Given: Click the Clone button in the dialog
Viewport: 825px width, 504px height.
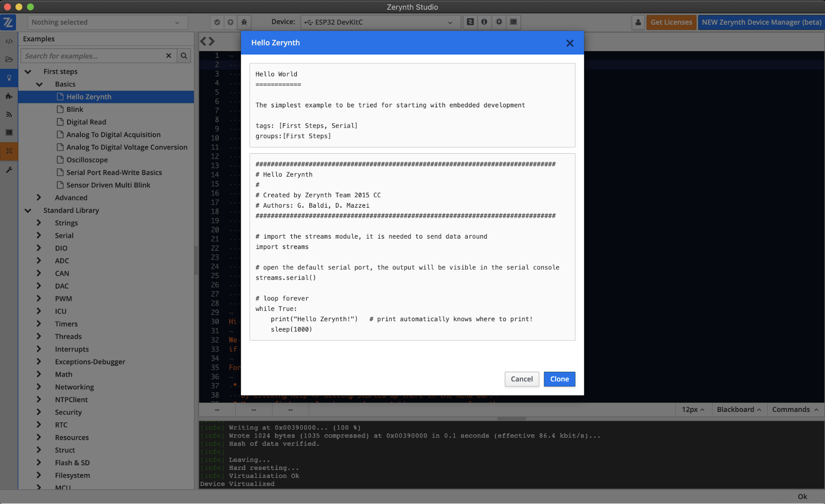Looking at the screenshot, I should click(559, 379).
